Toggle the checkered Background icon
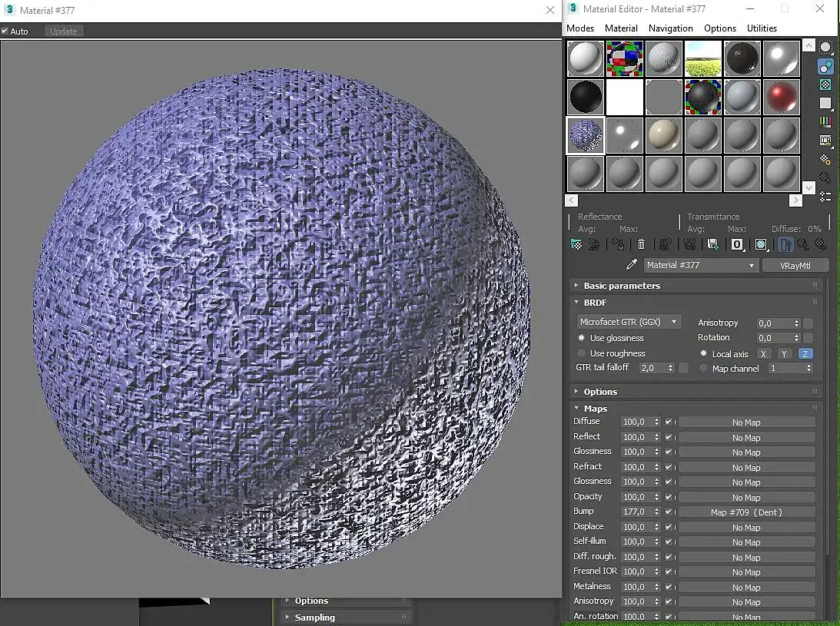This screenshot has height=626, width=840. tap(825, 84)
